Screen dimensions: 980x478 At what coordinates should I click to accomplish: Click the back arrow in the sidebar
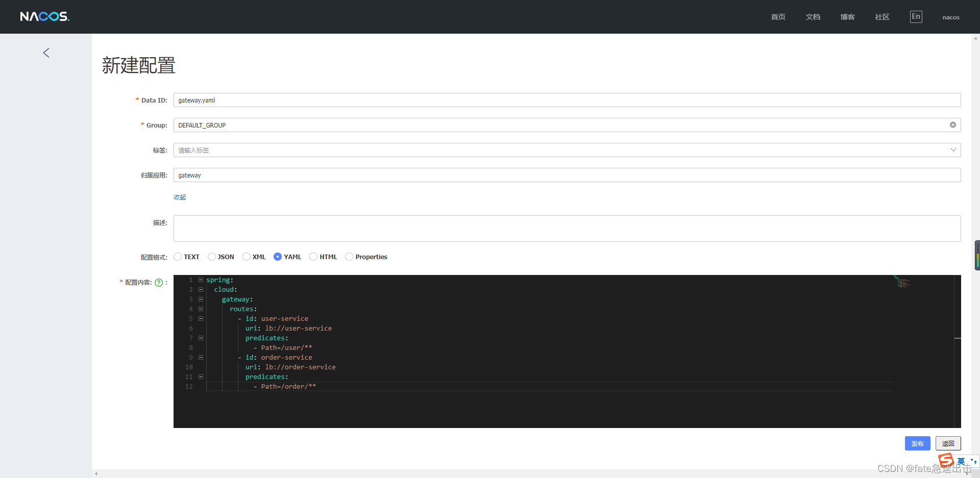[46, 53]
